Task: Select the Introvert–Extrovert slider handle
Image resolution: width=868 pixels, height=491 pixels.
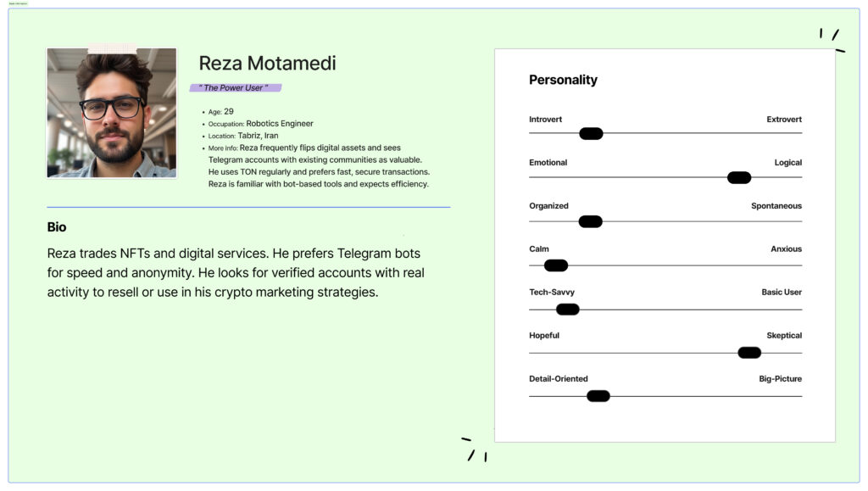Action: [x=591, y=133]
